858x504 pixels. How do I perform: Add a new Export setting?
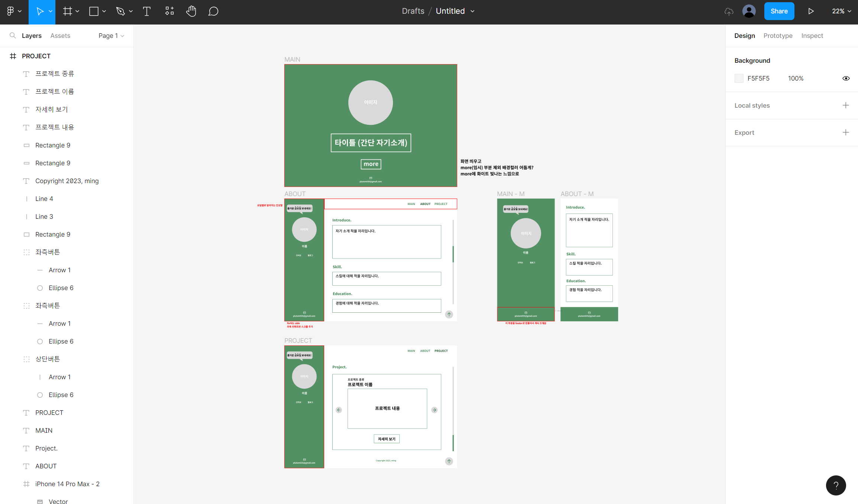(x=846, y=133)
